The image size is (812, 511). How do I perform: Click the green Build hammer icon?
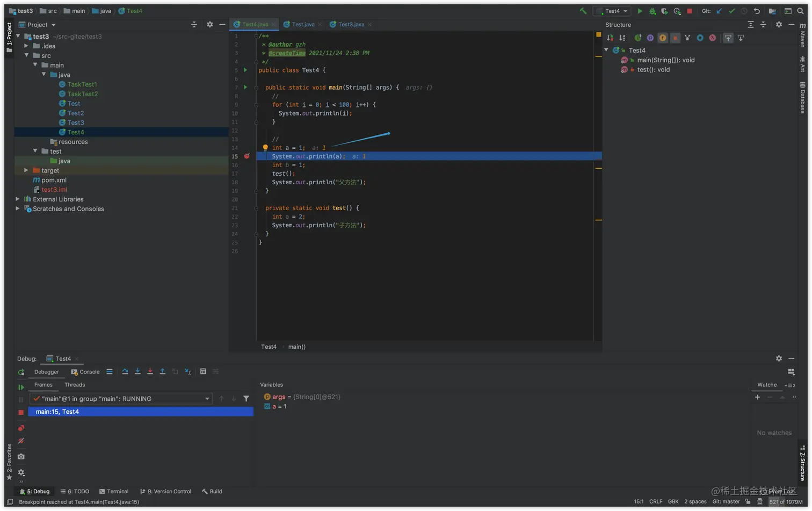pos(583,11)
